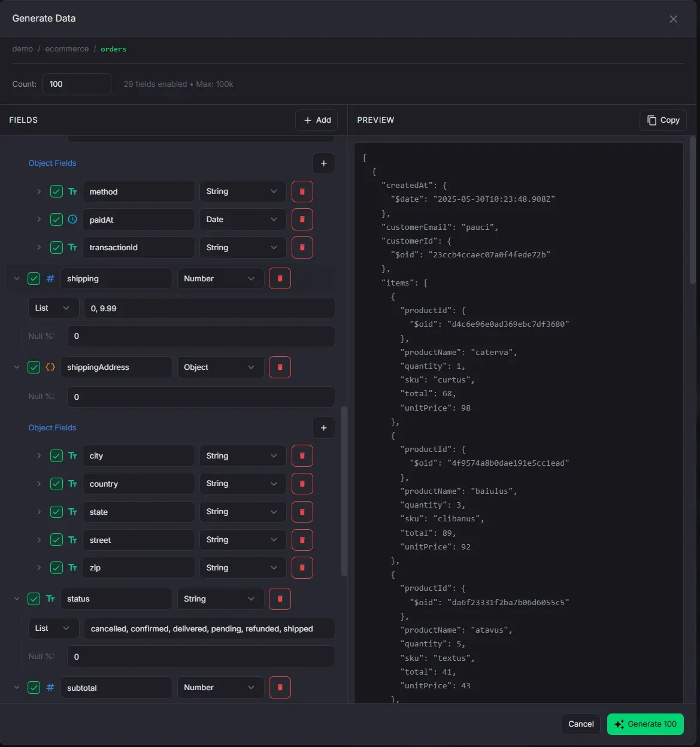Viewport: 700px width, 747px height.
Task: Open the List mode dropdown under status
Action: pos(53,628)
